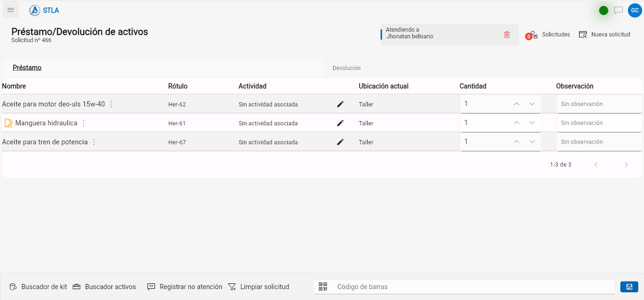Open Buscador activos
Screen dimensions: 644x300
[x=110, y=287]
